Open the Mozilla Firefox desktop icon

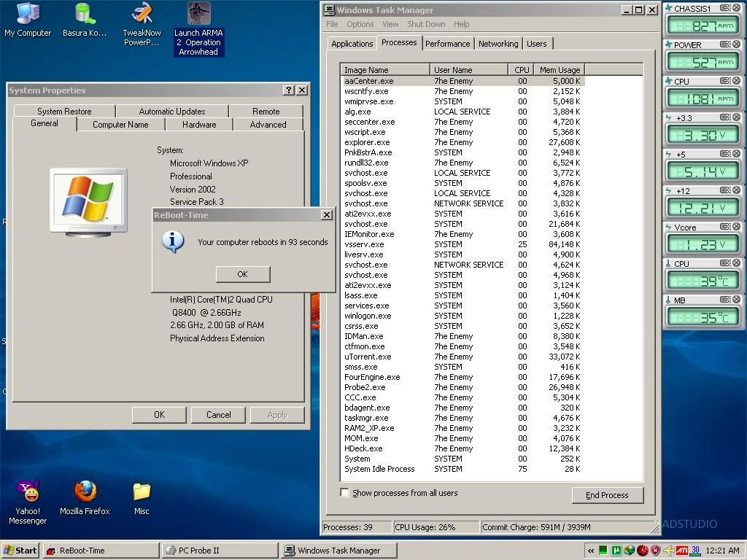(x=85, y=492)
